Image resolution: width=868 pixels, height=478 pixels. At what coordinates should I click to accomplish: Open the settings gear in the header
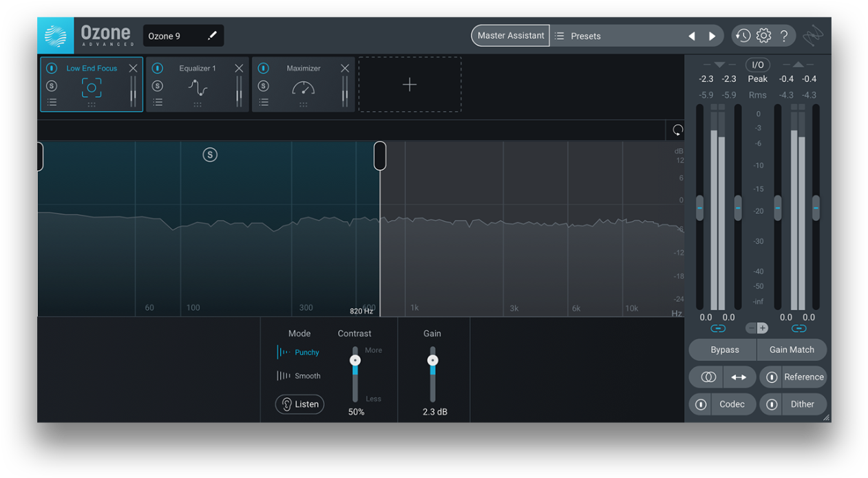[x=763, y=36]
